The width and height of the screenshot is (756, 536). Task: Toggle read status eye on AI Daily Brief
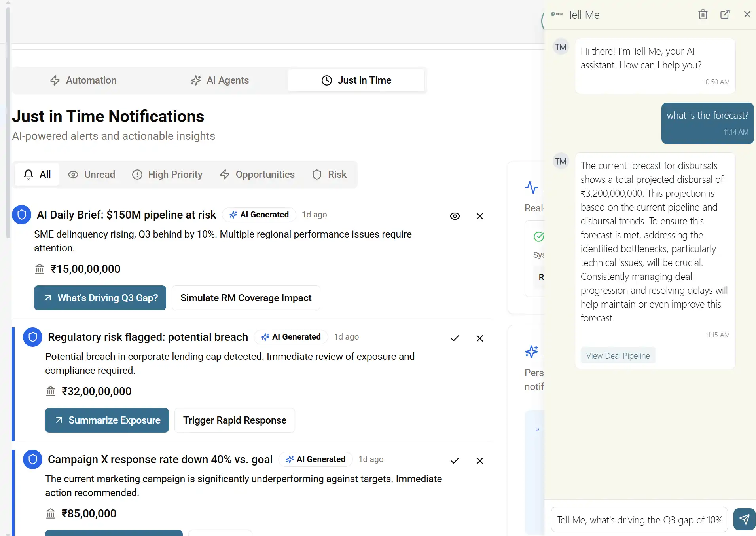pos(455,216)
